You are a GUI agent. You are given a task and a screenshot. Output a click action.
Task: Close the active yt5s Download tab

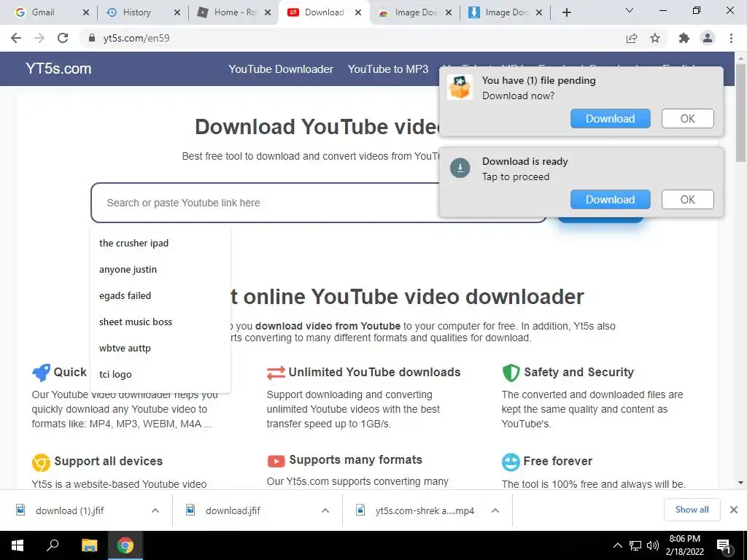pyautogui.click(x=358, y=12)
